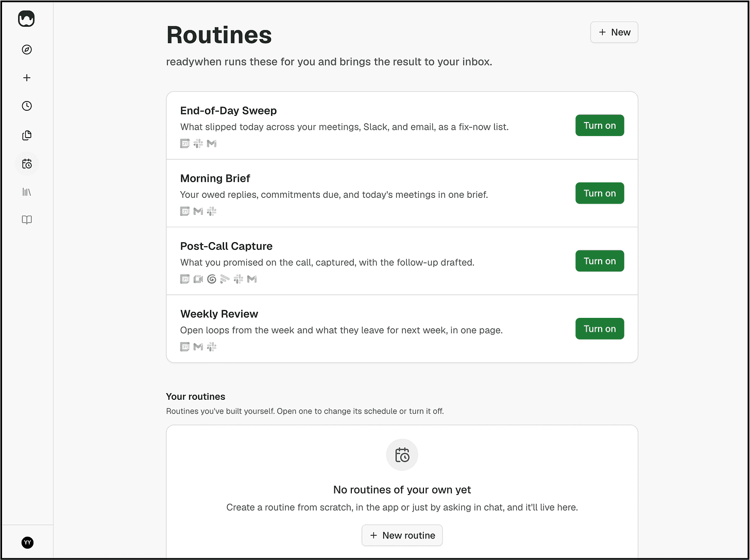Turn on End-of-Day Sweep routine
750x560 pixels.
pos(600,125)
